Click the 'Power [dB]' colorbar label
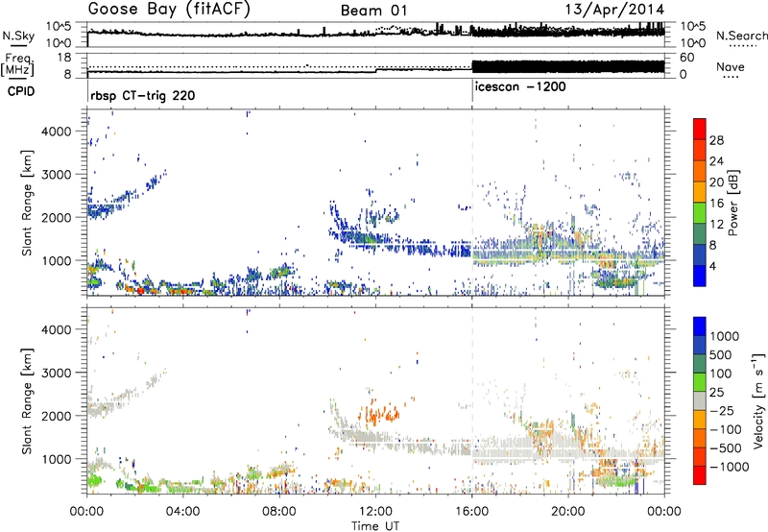 [733, 203]
